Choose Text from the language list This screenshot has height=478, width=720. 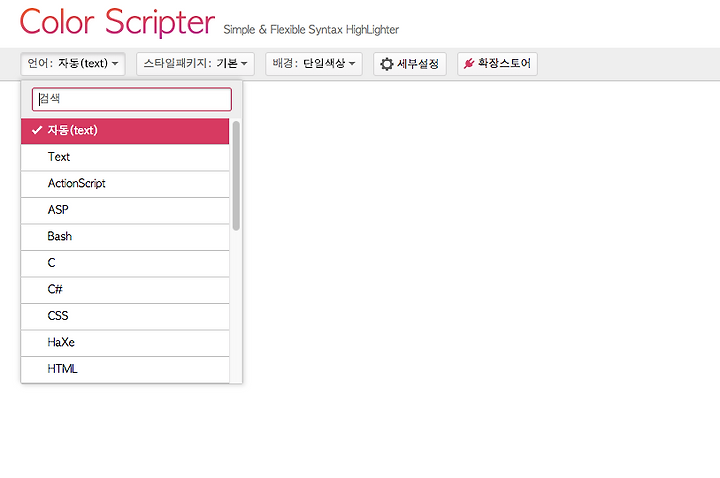(125, 157)
